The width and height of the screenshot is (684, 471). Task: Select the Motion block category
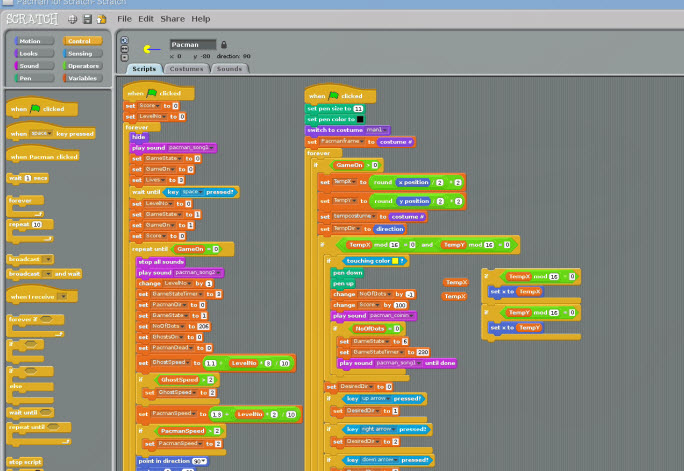tap(30, 41)
